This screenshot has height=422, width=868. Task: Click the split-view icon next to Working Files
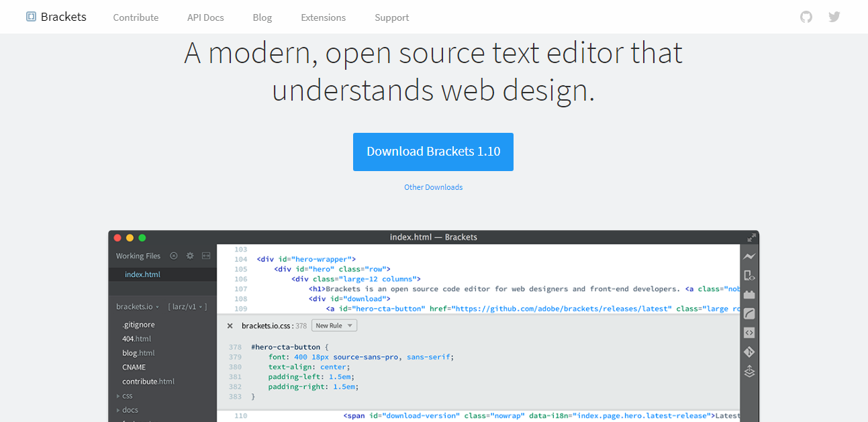pyautogui.click(x=205, y=256)
